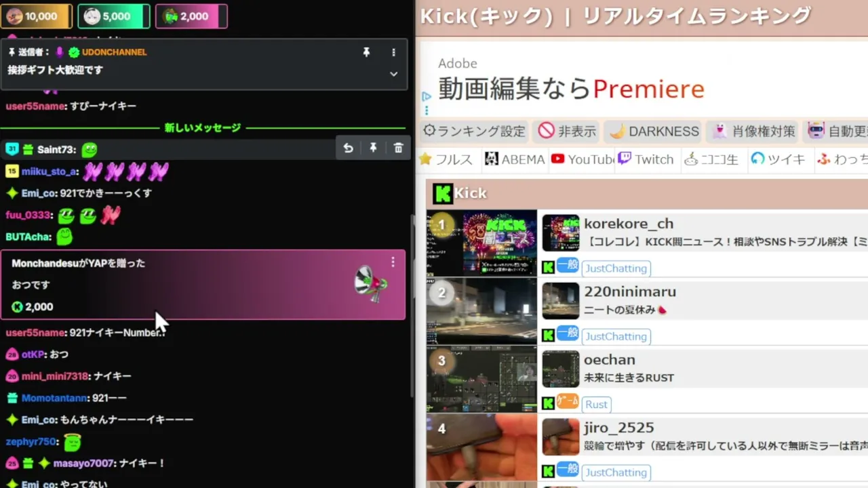This screenshot has width=868, height=488.
Task: Click username zephyr750 in chat
Action: pyautogui.click(x=31, y=442)
